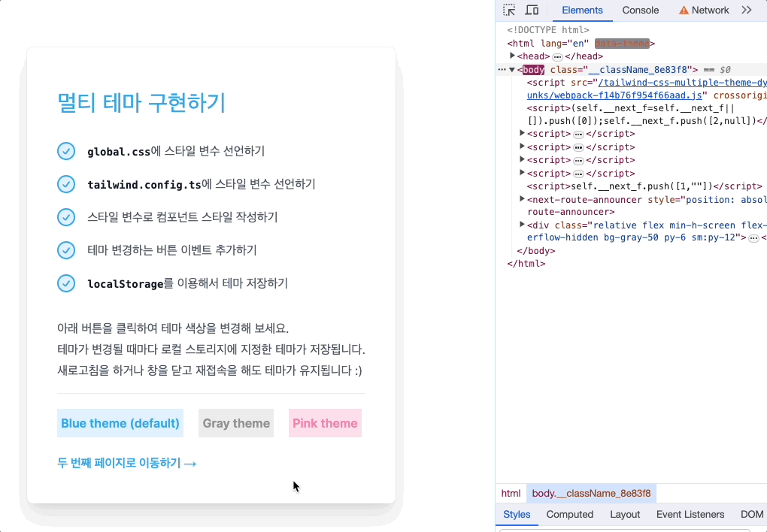767x532 pixels.
Task: Click check icon beside 컴포넌트 스타일 작성하기
Action: 66,216
